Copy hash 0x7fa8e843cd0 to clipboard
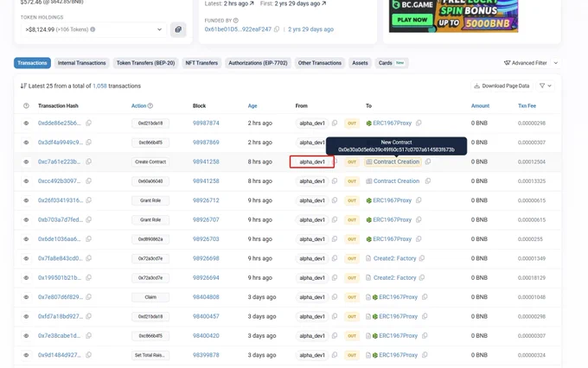This screenshot has height=368, width=588. click(x=88, y=258)
